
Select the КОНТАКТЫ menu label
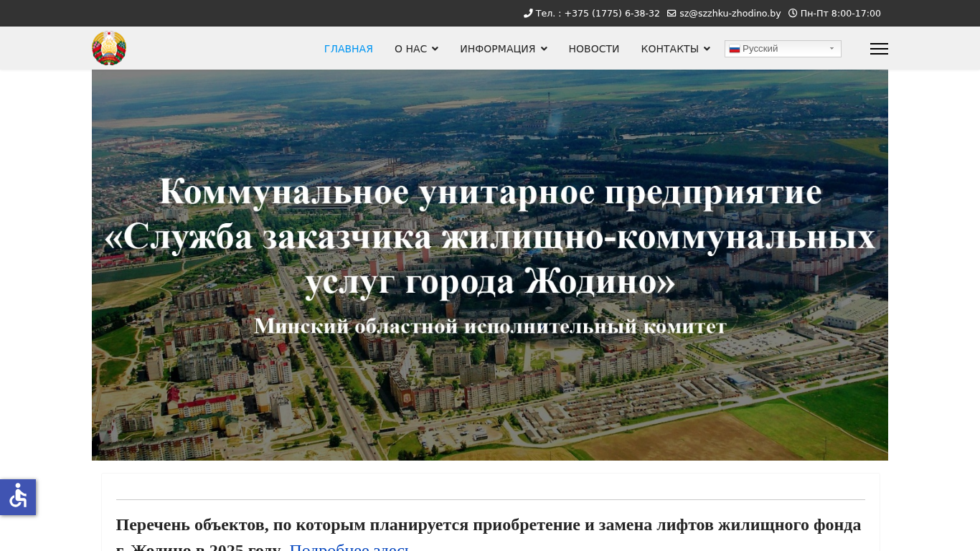(x=669, y=49)
